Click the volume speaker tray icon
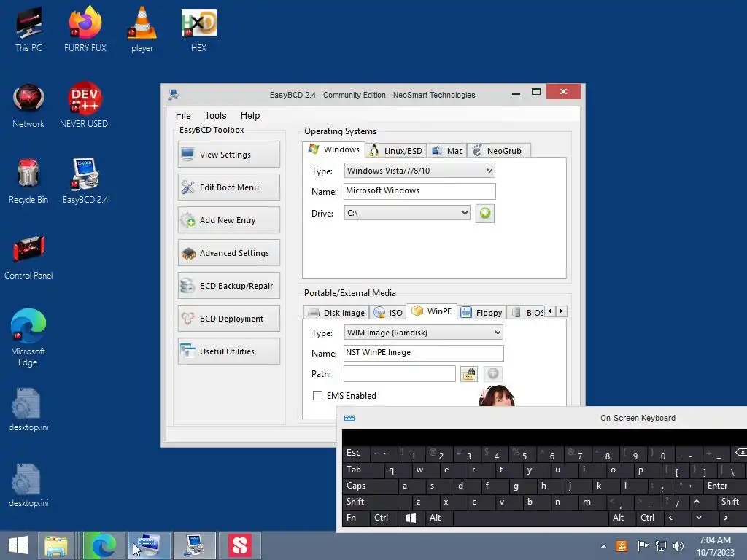 (x=678, y=546)
